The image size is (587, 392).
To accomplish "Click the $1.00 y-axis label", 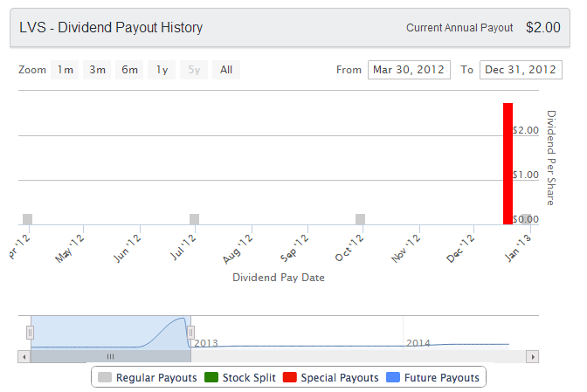I will (x=526, y=175).
